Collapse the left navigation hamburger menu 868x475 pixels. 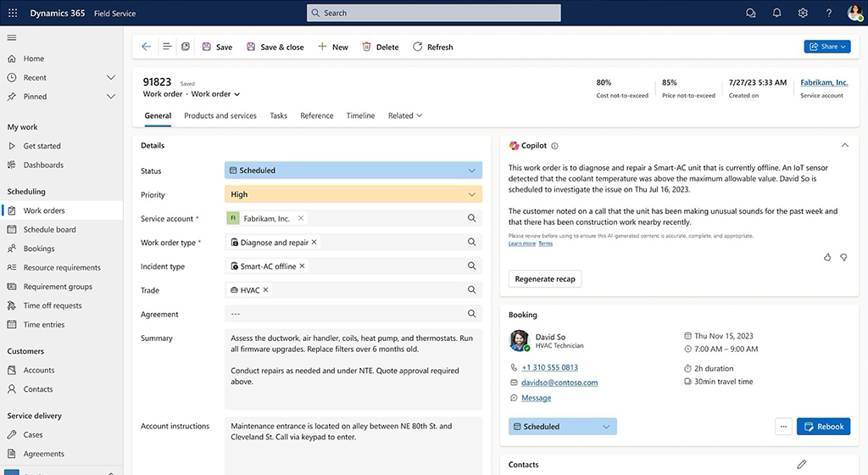tap(12, 37)
